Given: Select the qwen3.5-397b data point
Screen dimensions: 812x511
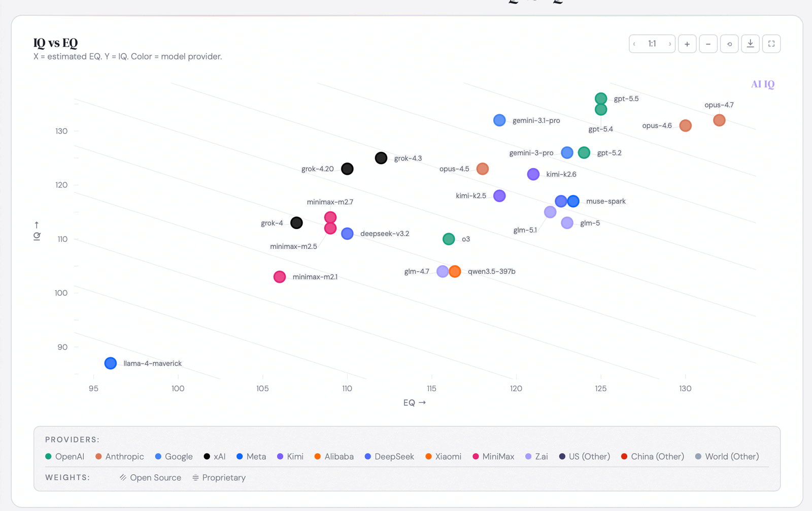Looking at the screenshot, I should point(455,271).
